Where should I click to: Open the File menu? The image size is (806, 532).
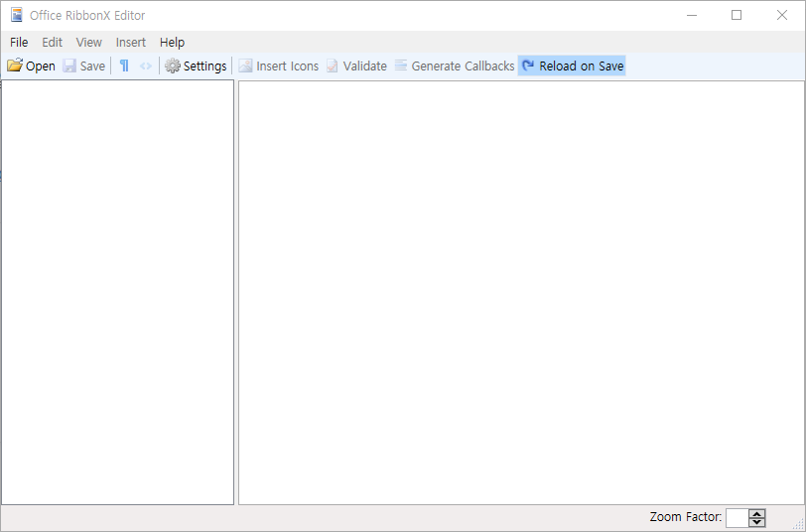tap(19, 42)
